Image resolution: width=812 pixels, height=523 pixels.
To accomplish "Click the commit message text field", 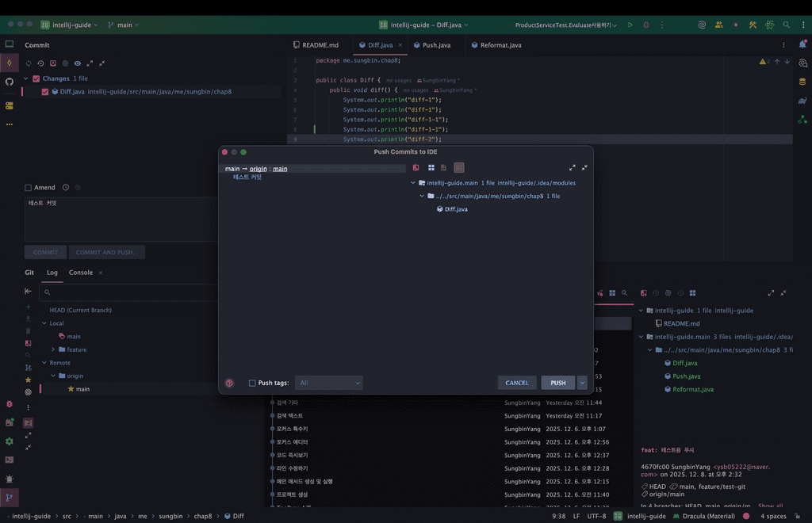I will (119, 218).
